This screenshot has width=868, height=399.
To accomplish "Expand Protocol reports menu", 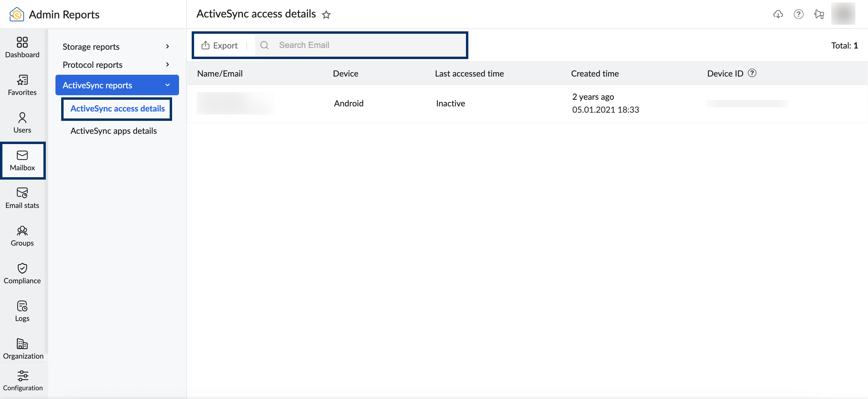I will tap(117, 65).
